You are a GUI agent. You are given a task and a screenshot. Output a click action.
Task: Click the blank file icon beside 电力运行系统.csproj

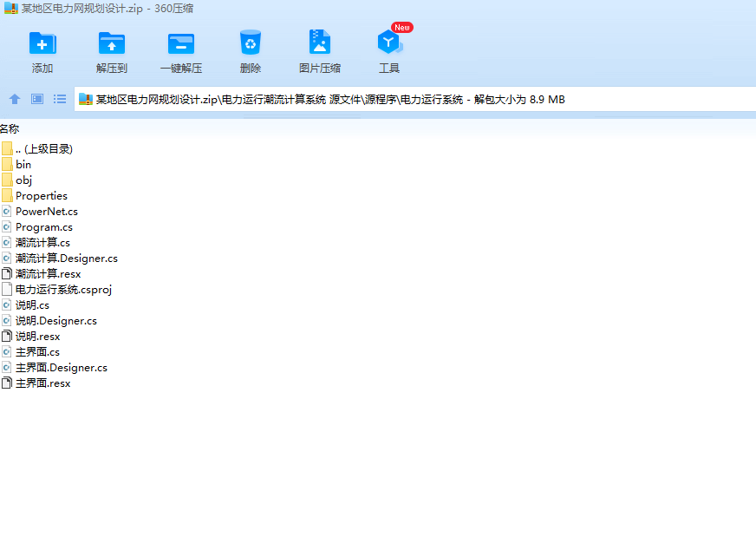6,289
